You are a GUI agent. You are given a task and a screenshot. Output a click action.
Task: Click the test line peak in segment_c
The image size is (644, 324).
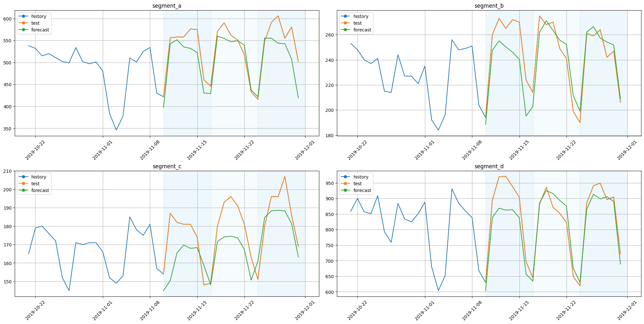pyautogui.click(x=285, y=176)
